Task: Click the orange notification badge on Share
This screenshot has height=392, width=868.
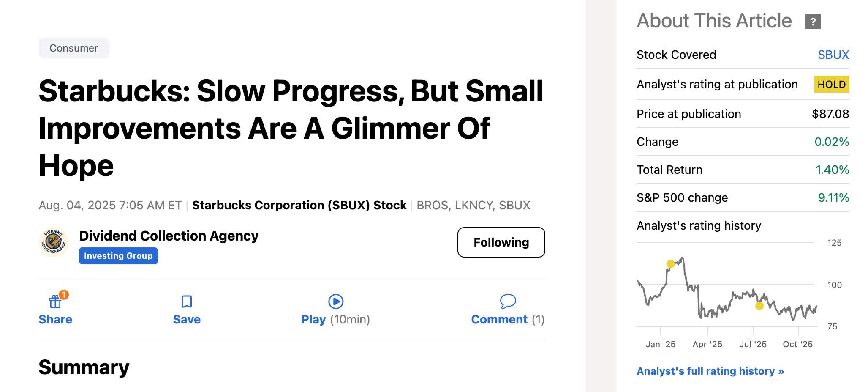Action: (64, 294)
